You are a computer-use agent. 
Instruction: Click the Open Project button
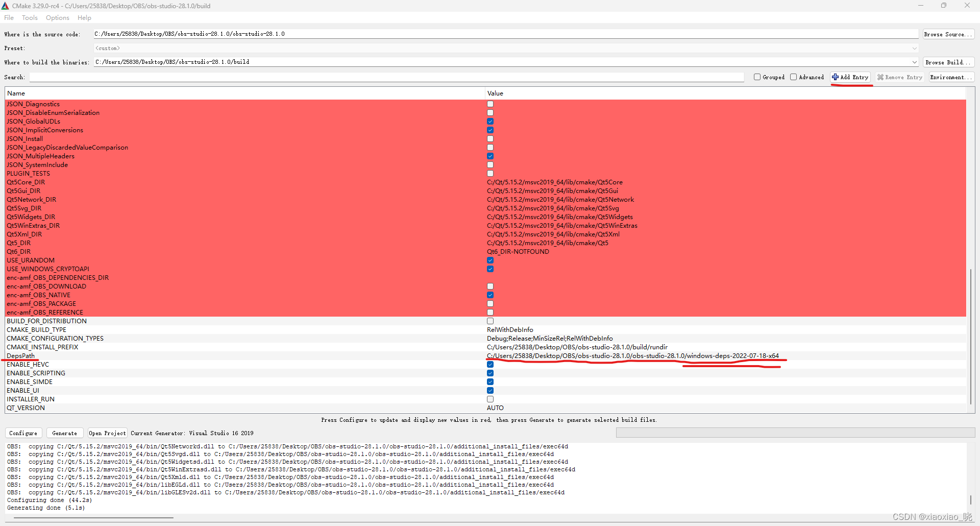click(x=107, y=433)
